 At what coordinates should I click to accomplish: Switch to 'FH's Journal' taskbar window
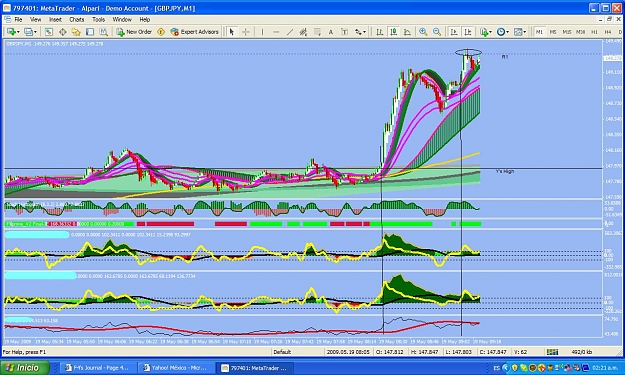[97, 368]
